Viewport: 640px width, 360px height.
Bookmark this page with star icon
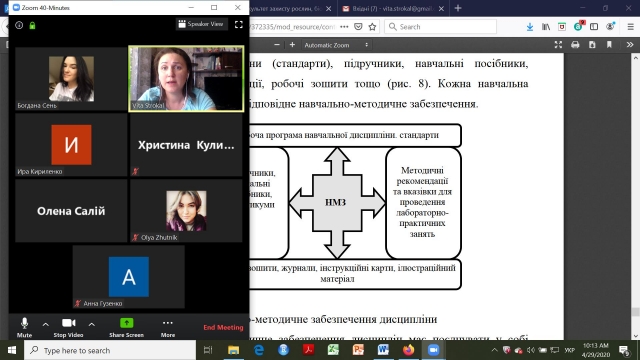click(372, 27)
